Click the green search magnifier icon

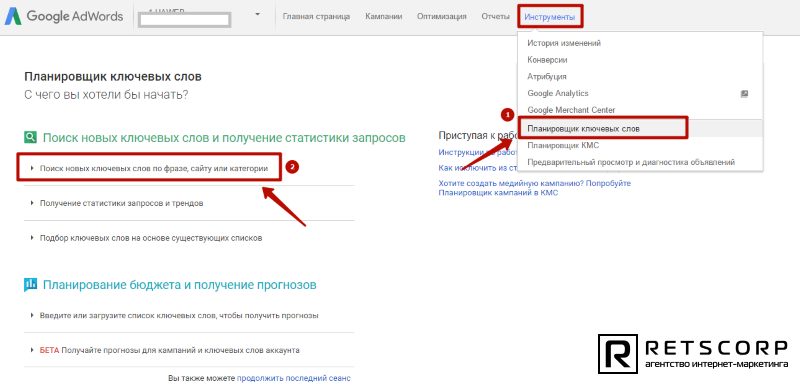(x=31, y=137)
